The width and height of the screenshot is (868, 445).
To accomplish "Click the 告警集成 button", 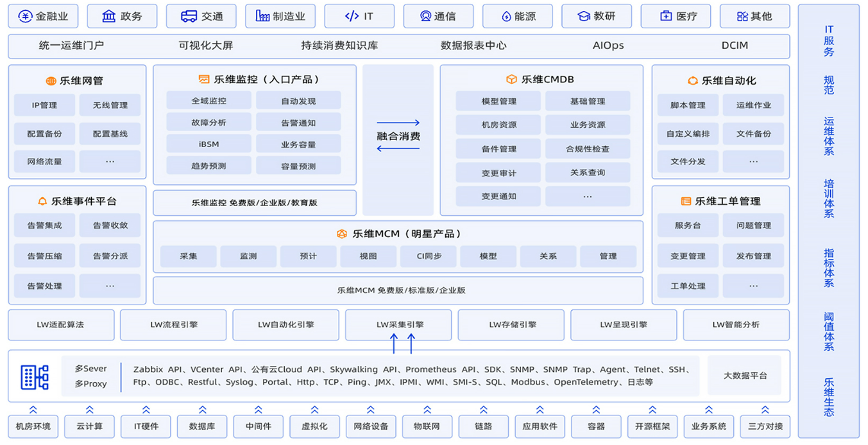I will tap(44, 225).
